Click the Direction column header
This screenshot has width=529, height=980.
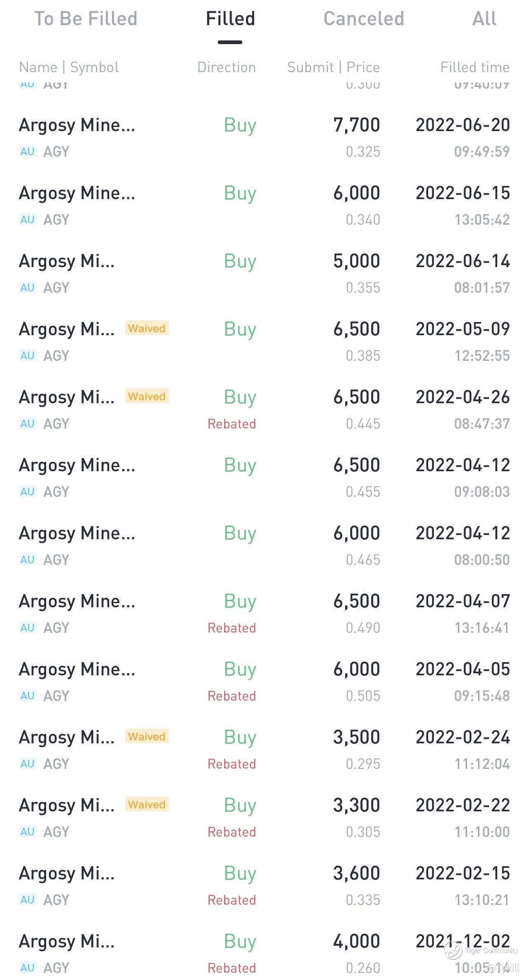pos(226,67)
